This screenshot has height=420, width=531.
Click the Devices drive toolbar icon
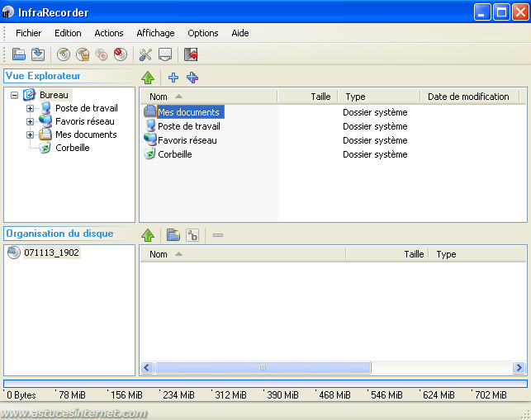pyautogui.click(x=165, y=54)
